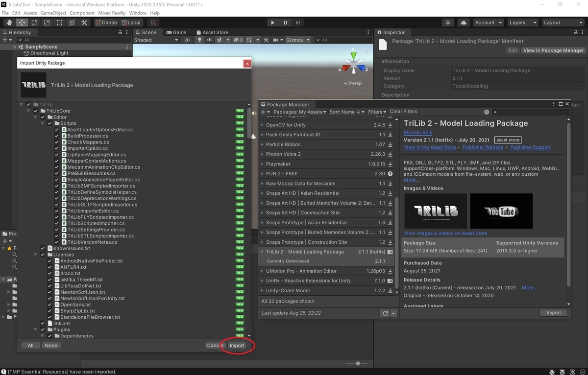The image size is (588, 375).
Task: Toggle Local handle rotation button
Action: pyautogui.click(x=131, y=23)
